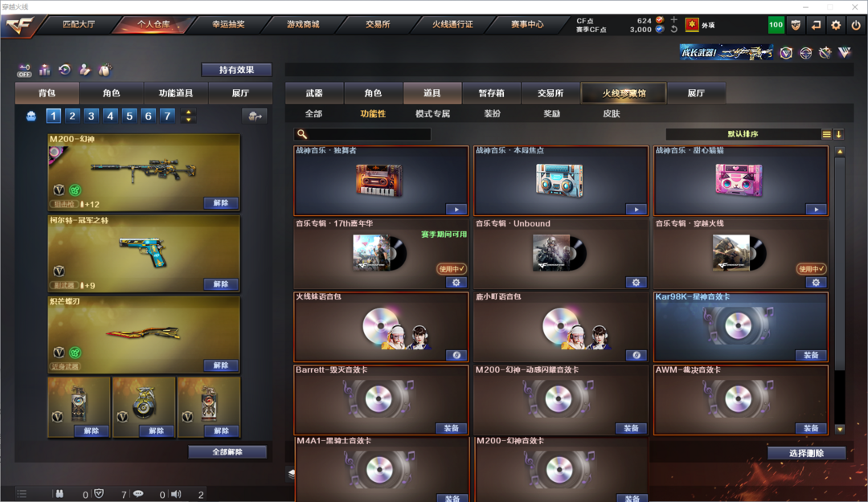Viewport: 868px width, 502px height.
Task: Open the 默认排序 sort dropdown
Action: [743, 134]
